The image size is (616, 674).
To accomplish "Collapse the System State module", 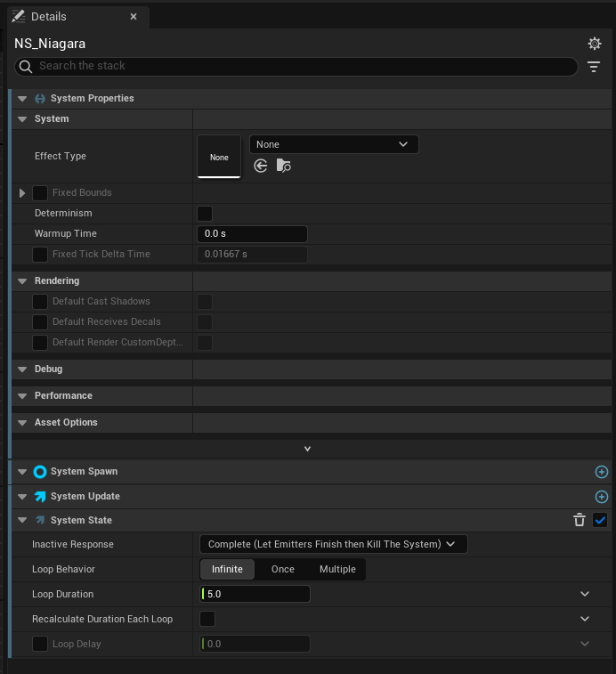I will click(22, 520).
